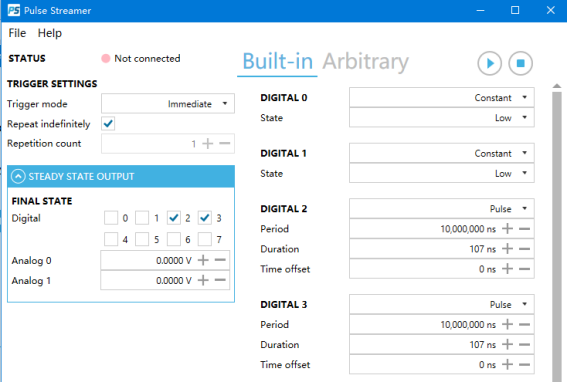
Task: Decrease Repetition count with minus
Action: (x=225, y=144)
